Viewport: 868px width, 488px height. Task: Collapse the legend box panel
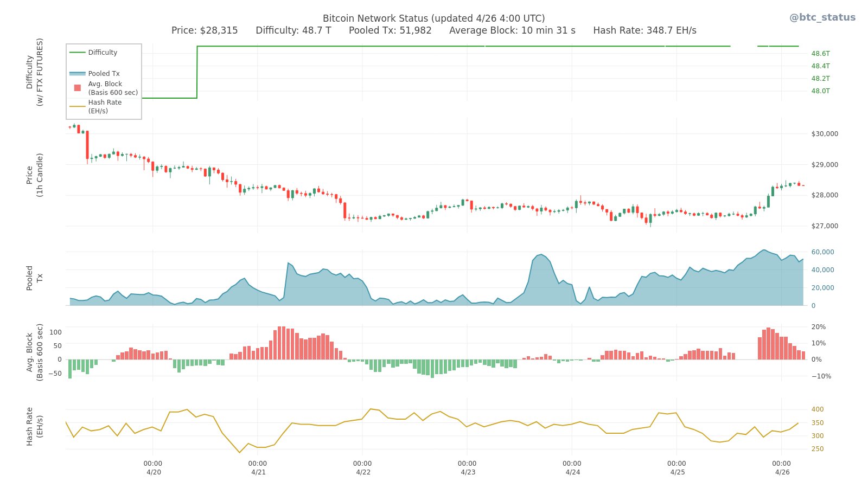[x=103, y=80]
